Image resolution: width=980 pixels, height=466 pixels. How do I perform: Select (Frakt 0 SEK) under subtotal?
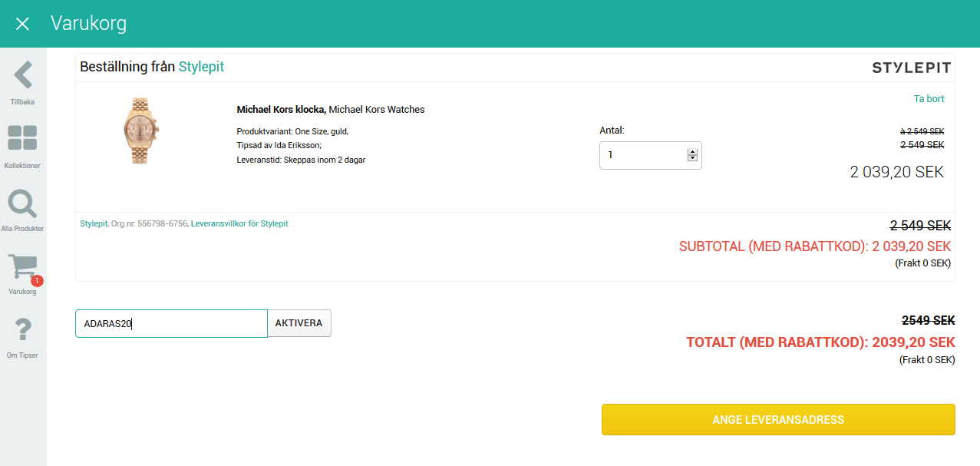coord(923,263)
